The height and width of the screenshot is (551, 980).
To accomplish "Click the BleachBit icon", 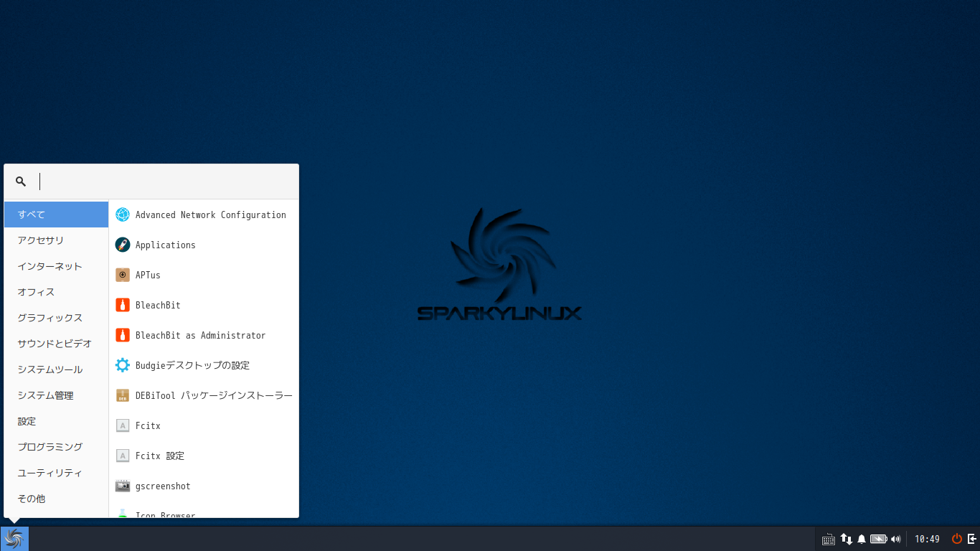I will (123, 305).
